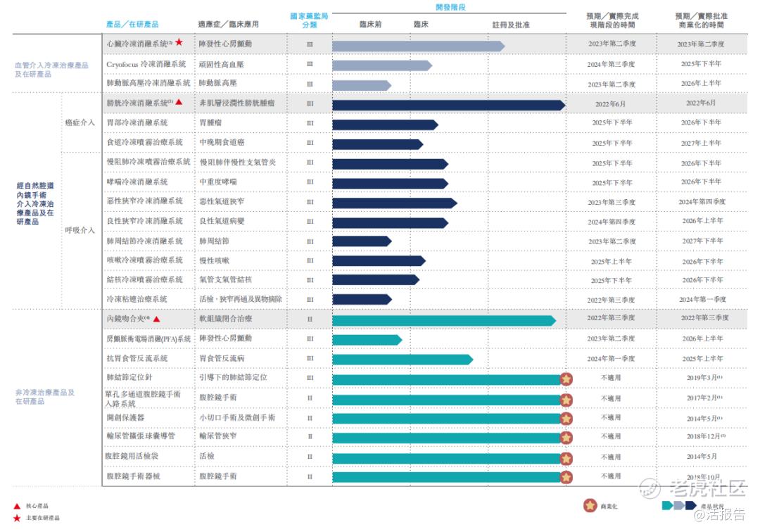The image size is (760, 532).
Task: Click the 呼吸介入 subcategory label
Action: pyautogui.click(x=80, y=230)
